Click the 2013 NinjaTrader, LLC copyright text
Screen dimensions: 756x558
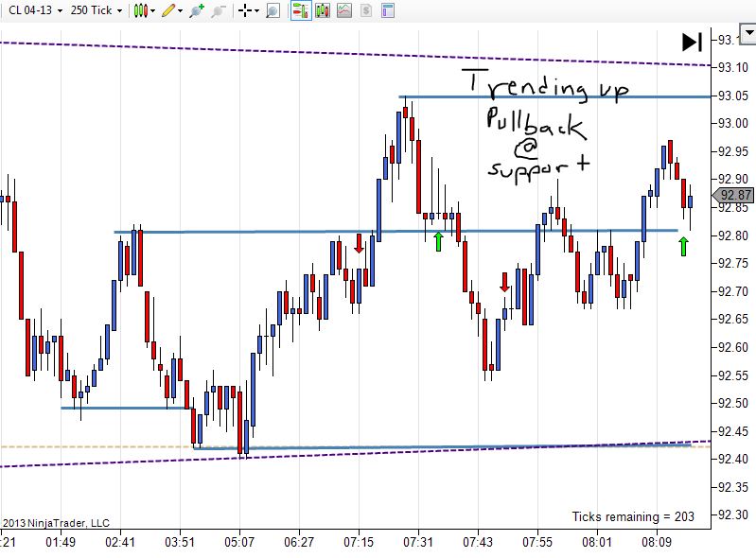click(x=56, y=523)
